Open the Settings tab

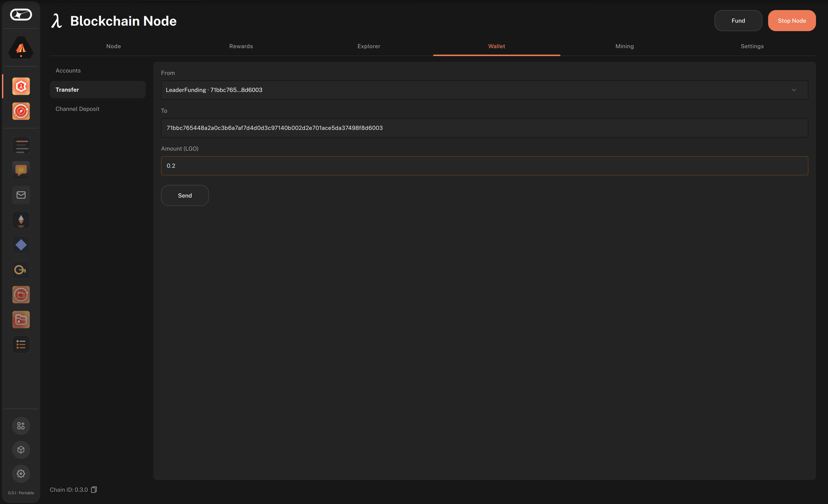coord(752,46)
